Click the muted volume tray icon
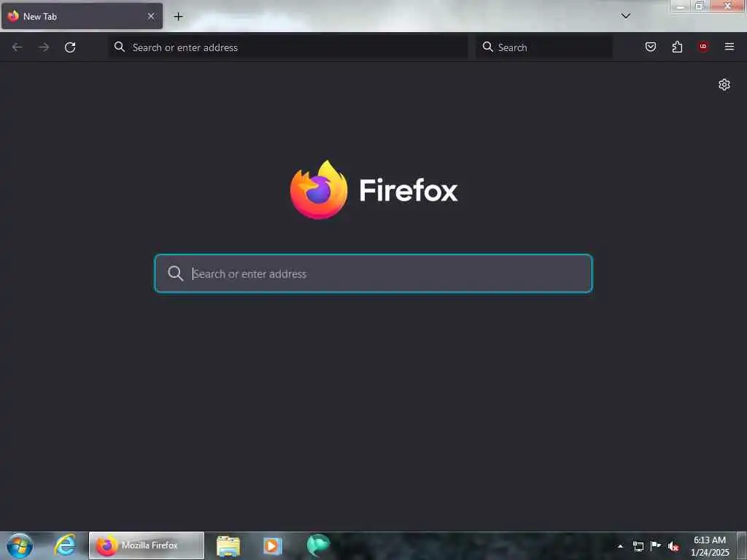 click(x=673, y=546)
